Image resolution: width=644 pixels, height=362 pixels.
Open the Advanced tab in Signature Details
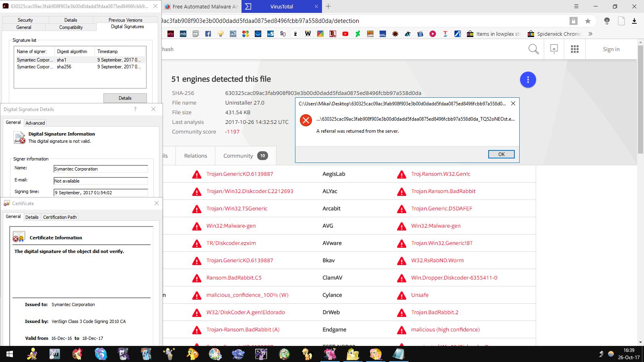click(x=35, y=123)
